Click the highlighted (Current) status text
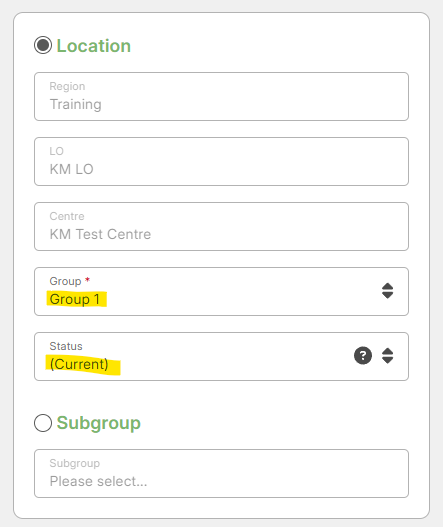Viewport: 443px width, 527px height. 79,364
